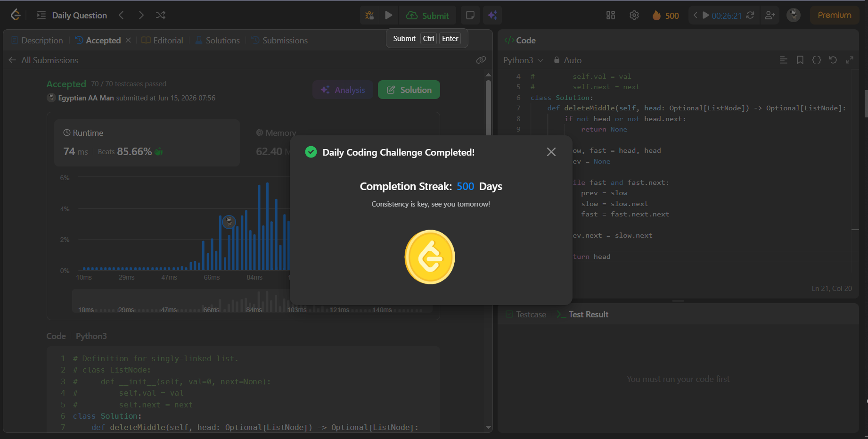Click "slow = slow.next" line in the editor
Image resolution: width=868 pixels, height=439 pixels.
coord(614,204)
